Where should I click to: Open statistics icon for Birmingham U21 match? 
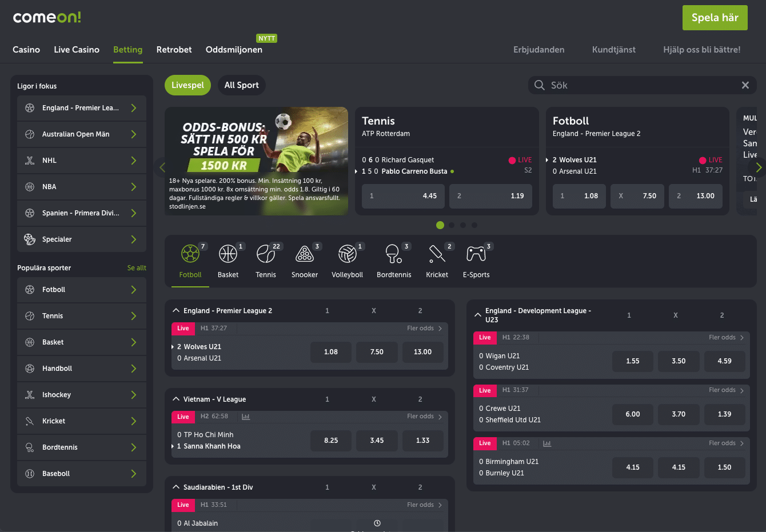(547, 443)
